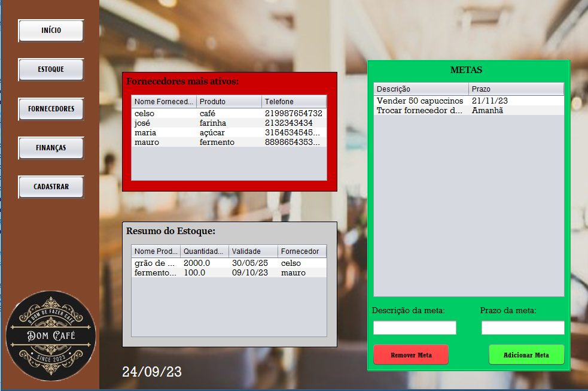The height and width of the screenshot is (391, 588).
Task: Open the INÍCIO screen from the sidebar
Action: point(51,31)
